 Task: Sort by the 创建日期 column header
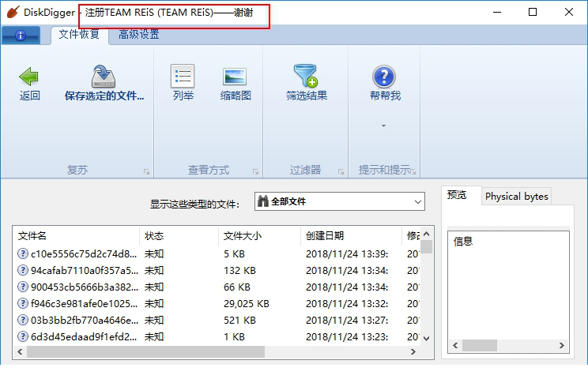(351, 236)
